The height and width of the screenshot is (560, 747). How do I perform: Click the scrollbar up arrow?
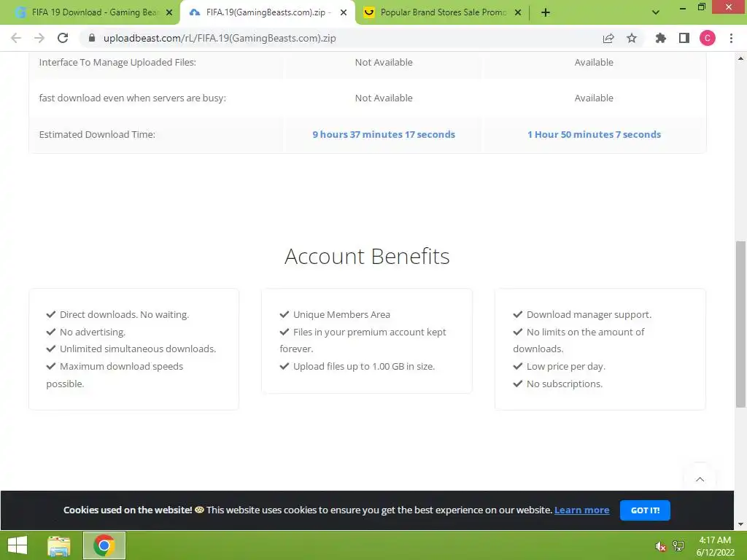point(741,58)
